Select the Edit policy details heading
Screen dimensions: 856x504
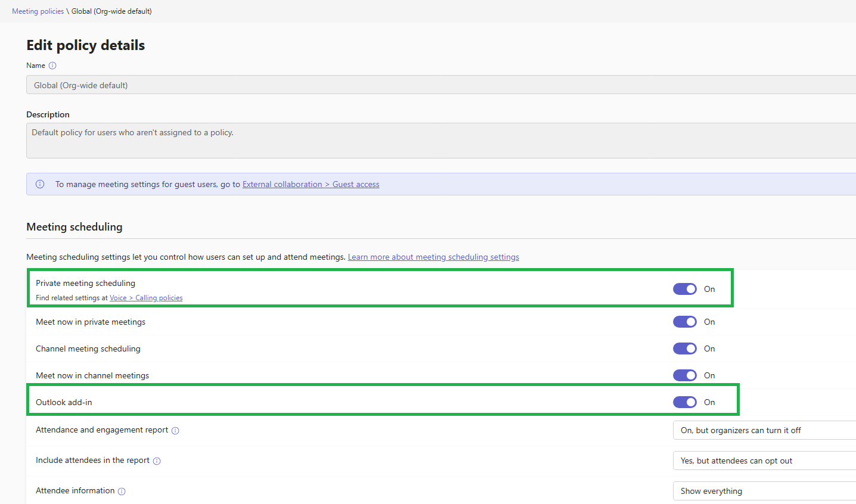point(86,45)
